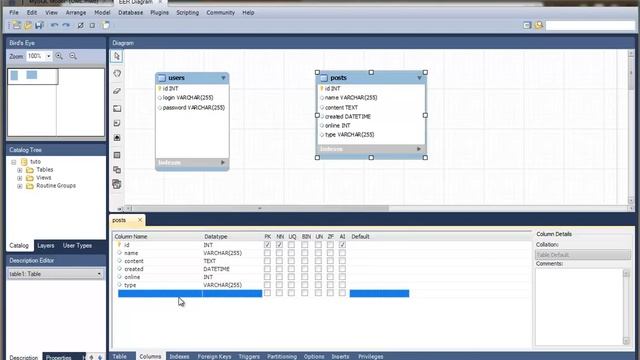The width and height of the screenshot is (640, 360).
Task: Expand Indexes section of posts table
Action: click(419, 149)
